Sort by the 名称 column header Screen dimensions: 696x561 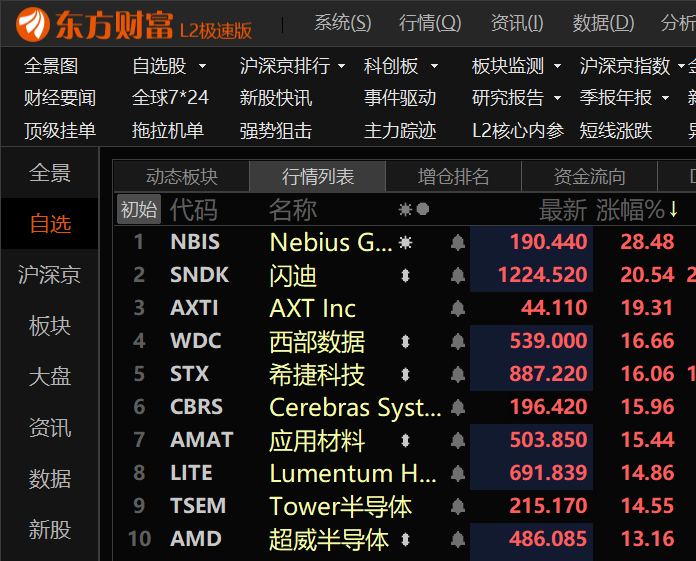pyautogui.click(x=293, y=209)
